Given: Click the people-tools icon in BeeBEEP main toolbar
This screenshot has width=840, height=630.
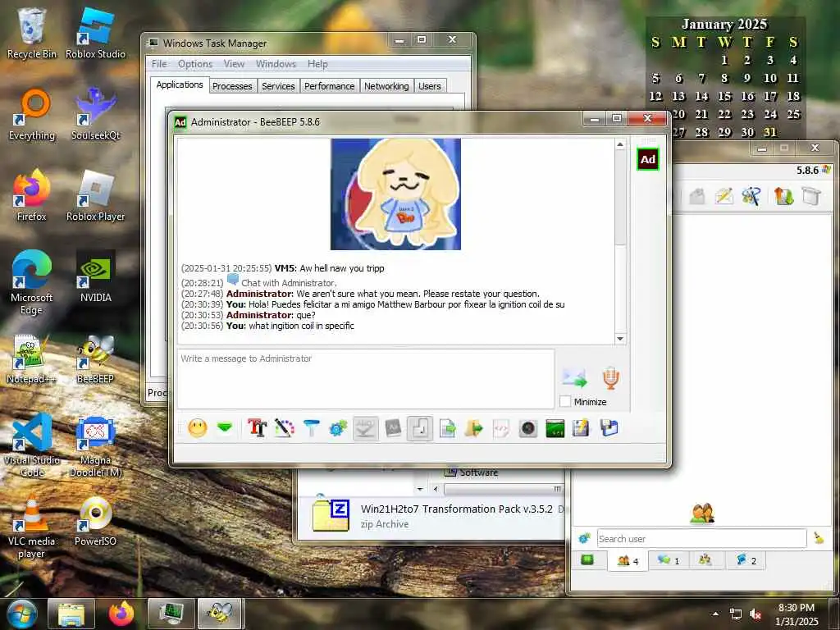Looking at the screenshot, I should coord(751,196).
